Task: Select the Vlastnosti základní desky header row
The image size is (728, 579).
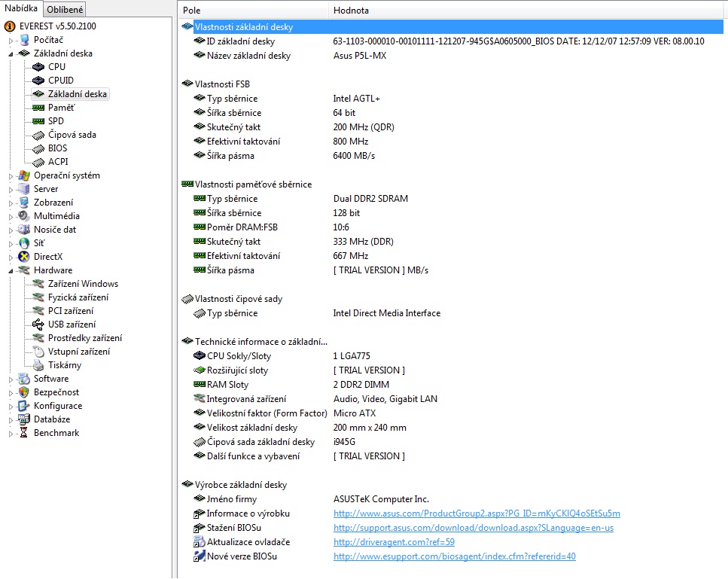Action: 452,27
